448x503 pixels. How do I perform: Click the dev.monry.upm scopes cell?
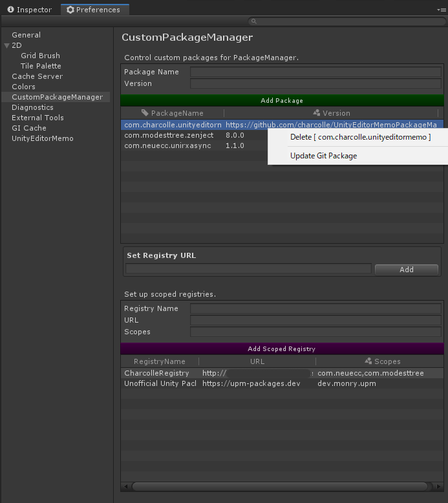coord(347,383)
